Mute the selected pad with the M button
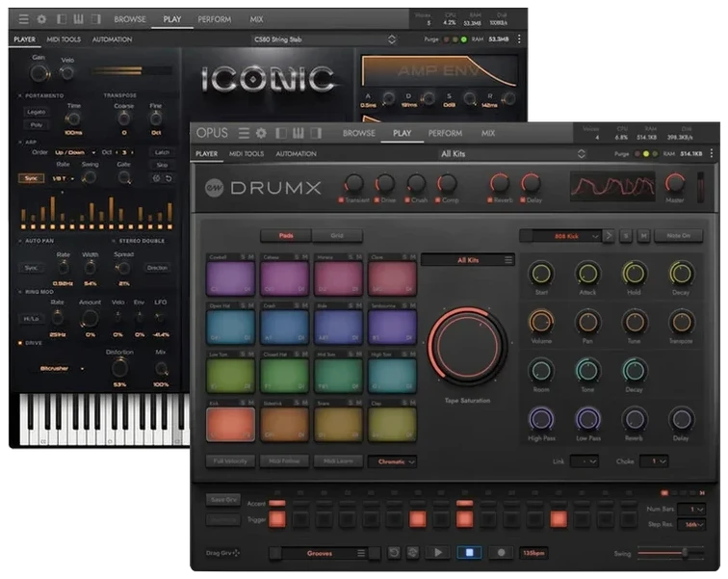The image size is (728, 579). tap(643, 236)
